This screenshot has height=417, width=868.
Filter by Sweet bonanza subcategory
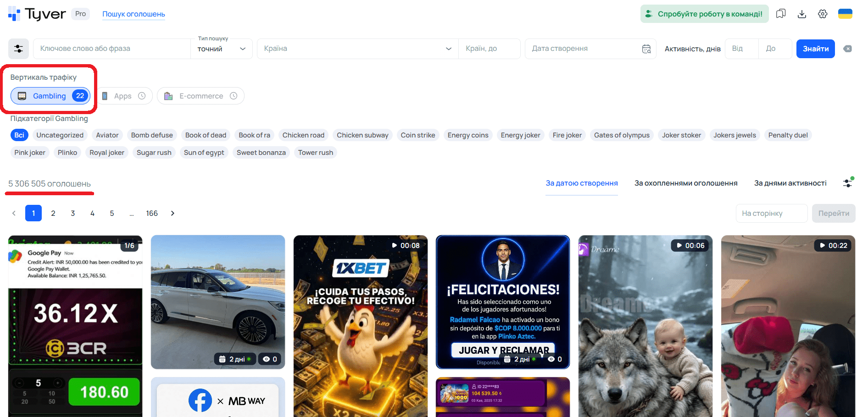tap(261, 153)
